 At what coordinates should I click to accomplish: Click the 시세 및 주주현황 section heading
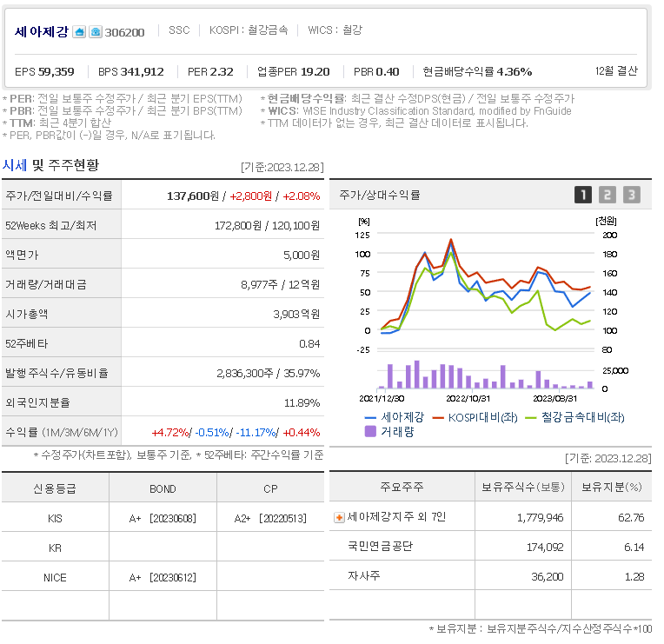(x=50, y=165)
